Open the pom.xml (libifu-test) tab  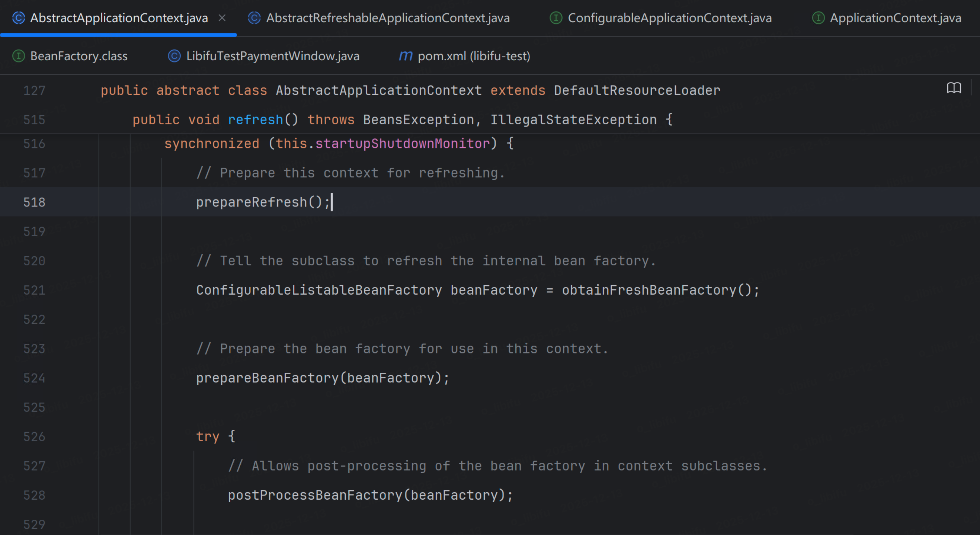(x=474, y=56)
